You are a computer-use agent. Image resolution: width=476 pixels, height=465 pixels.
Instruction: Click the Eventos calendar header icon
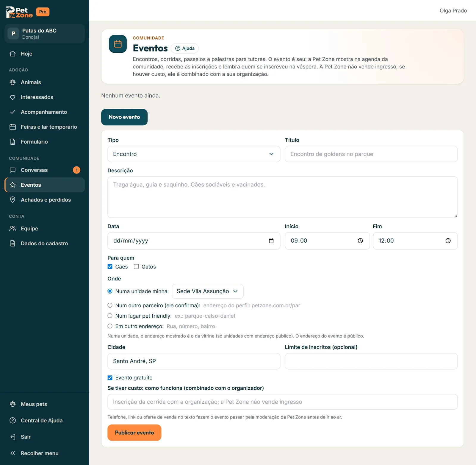coord(118,44)
